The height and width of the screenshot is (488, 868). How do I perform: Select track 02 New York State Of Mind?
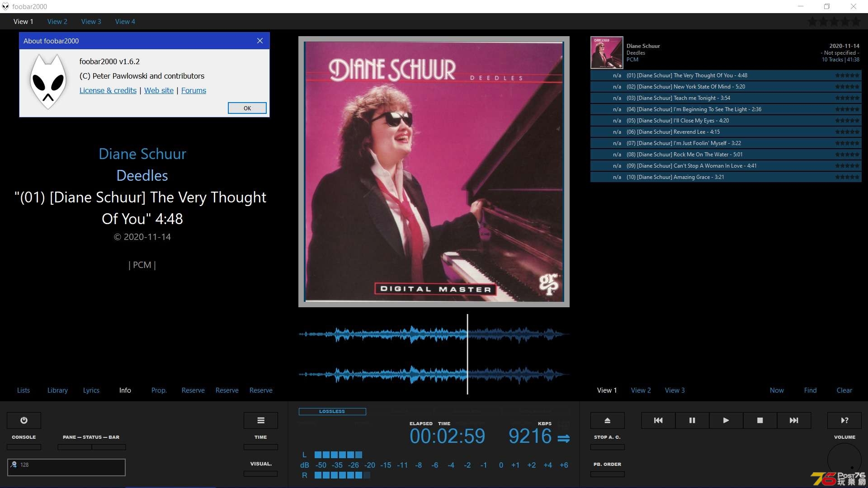coord(726,87)
